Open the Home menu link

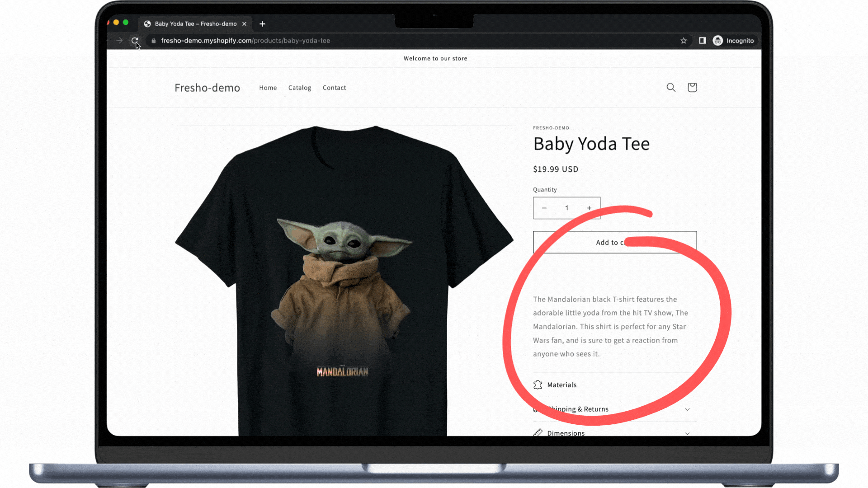pos(268,88)
